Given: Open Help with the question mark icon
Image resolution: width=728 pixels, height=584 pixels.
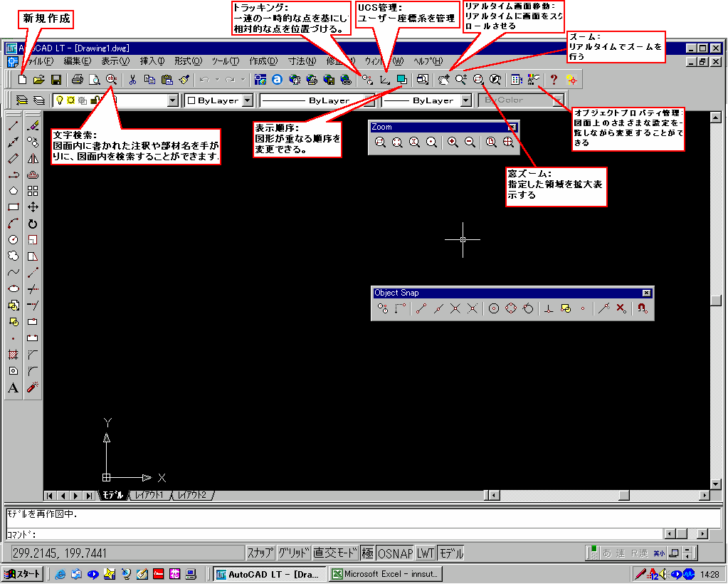Looking at the screenshot, I should click(554, 80).
